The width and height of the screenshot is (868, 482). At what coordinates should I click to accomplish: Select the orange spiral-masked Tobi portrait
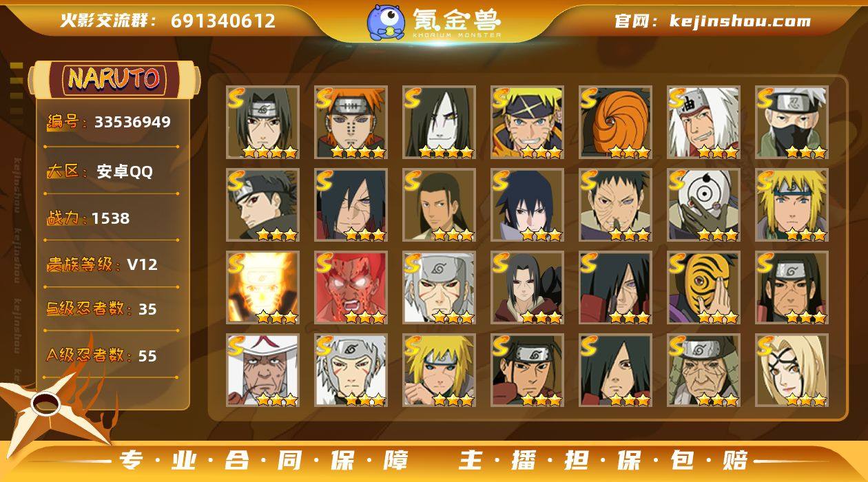coord(615,123)
